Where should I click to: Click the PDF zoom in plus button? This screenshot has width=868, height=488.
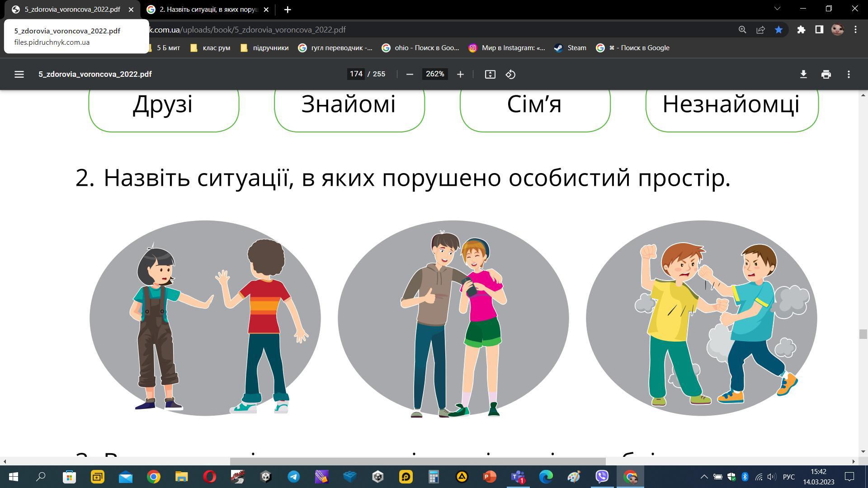click(460, 74)
